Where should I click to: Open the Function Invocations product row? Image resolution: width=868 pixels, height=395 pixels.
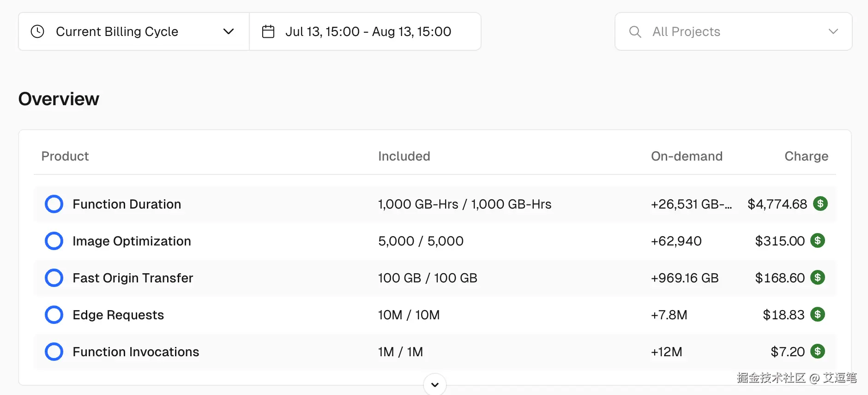coord(136,352)
